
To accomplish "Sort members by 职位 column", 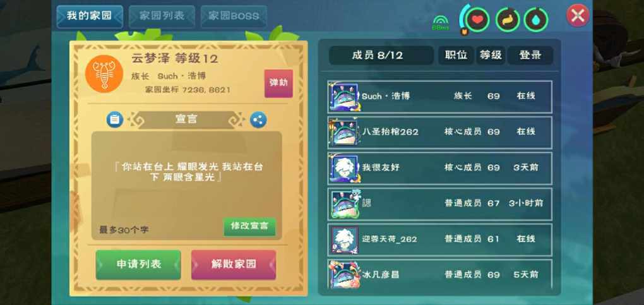I will [x=456, y=55].
